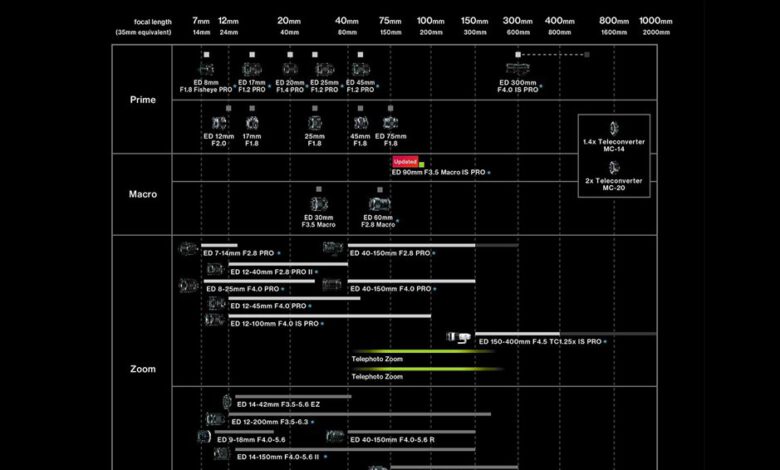Click the 25mm F1.8 lens image

pos(314,123)
